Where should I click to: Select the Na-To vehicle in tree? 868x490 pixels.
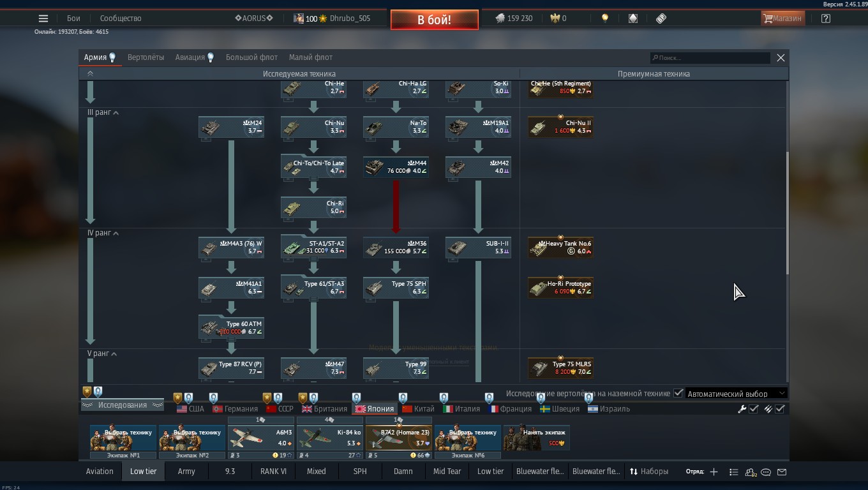click(396, 127)
